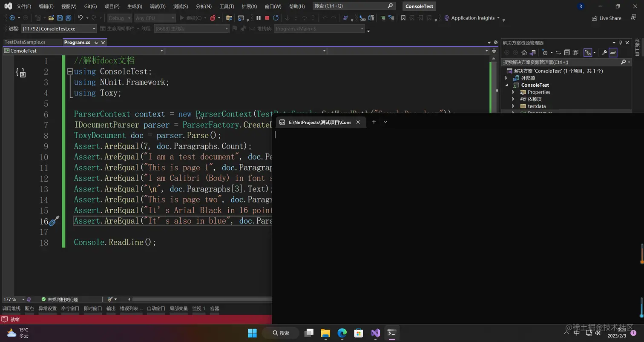Collapse the using block at line 2
644x342 pixels.
tap(70, 71)
